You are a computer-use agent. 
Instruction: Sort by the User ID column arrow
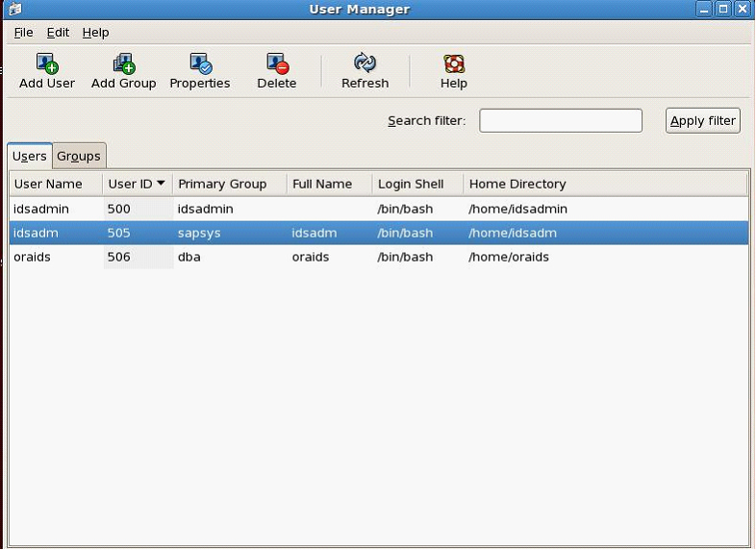tap(161, 183)
